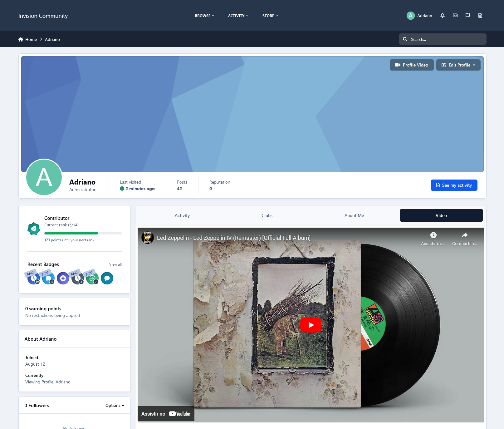Screen dimensions: 504x429
Task: Click the Home icon in breadcrumb
Action: click(21, 39)
